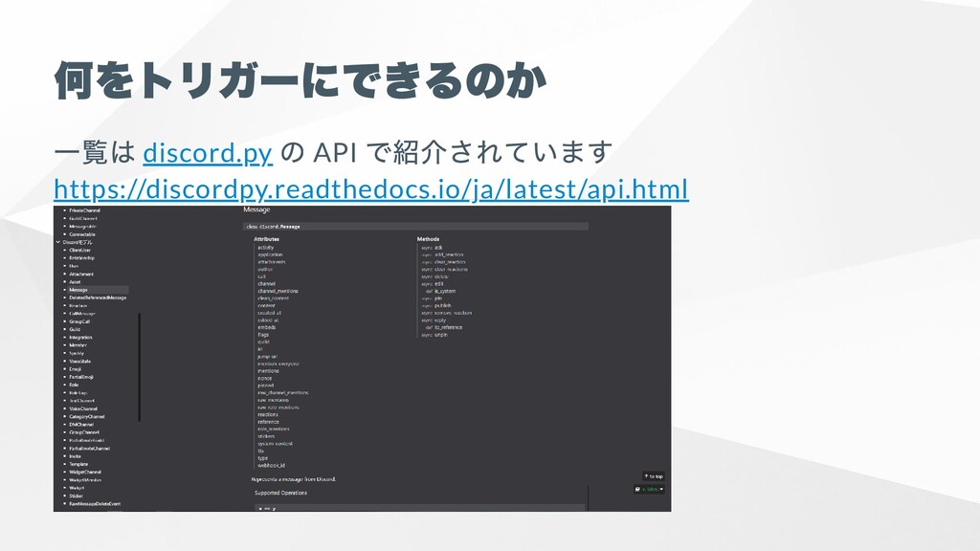Collapse the Discordモデル sidebar section
The image size is (980, 551).
pos(58,242)
